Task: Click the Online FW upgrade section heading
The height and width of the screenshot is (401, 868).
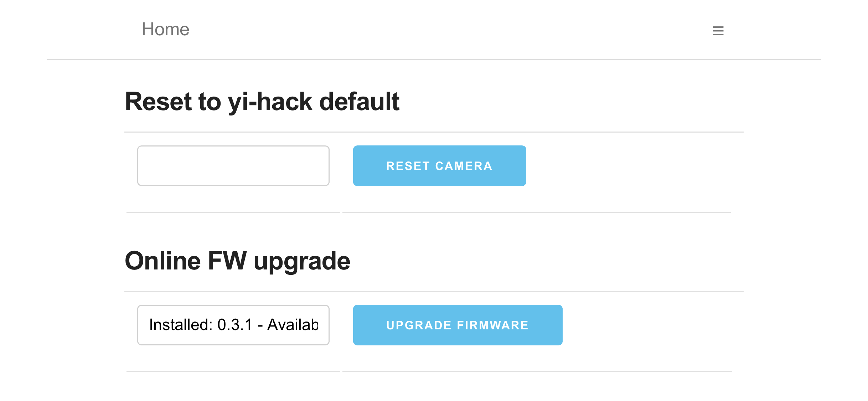Action: tap(237, 261)
